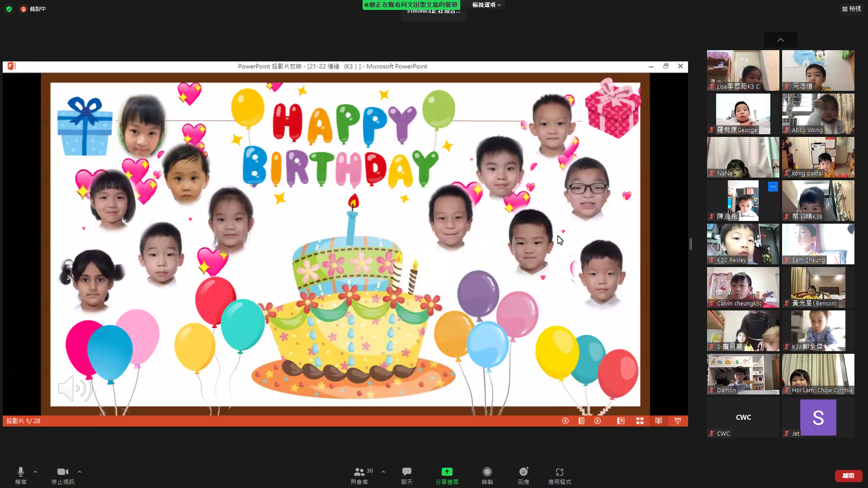Restore the PowerPoint slideshow window
The height and width of the screenshot is (488, 868).
point(666,66)
